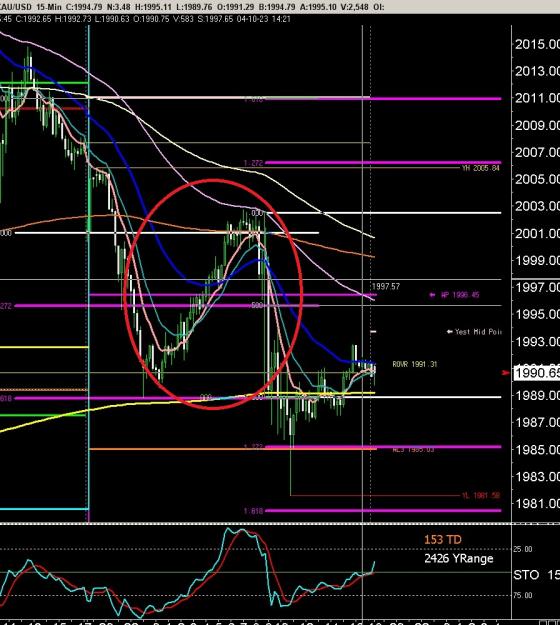Image resolution: width=560 pixels, height=625 pixels.
Task: Click the 2013.00 price axis label
Action: tap(537, 71)
